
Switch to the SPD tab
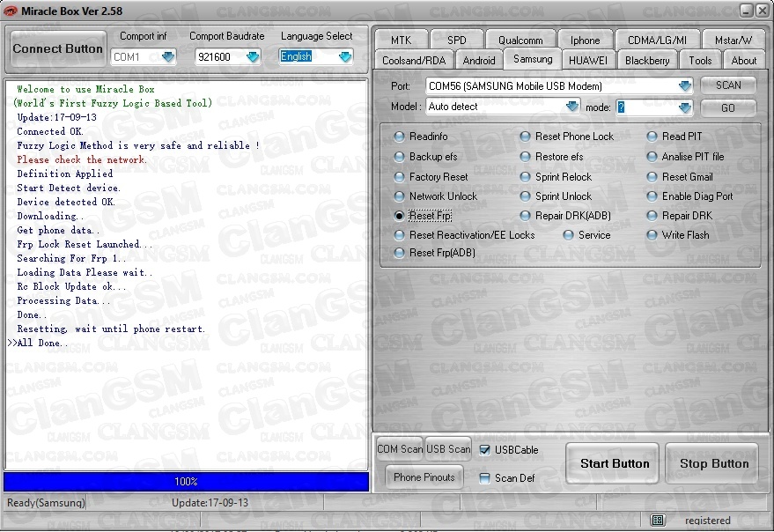[456, 40]
